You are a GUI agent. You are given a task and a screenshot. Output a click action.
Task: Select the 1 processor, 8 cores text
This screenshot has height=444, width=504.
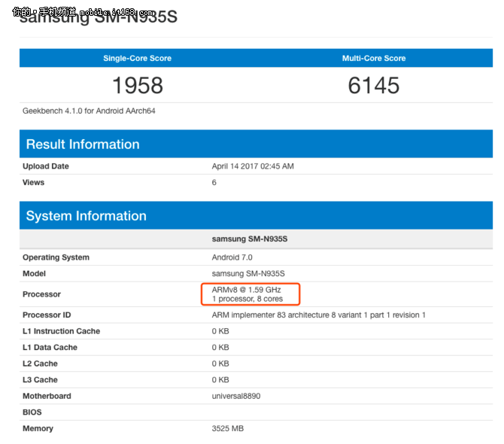(x=247, y=299)
